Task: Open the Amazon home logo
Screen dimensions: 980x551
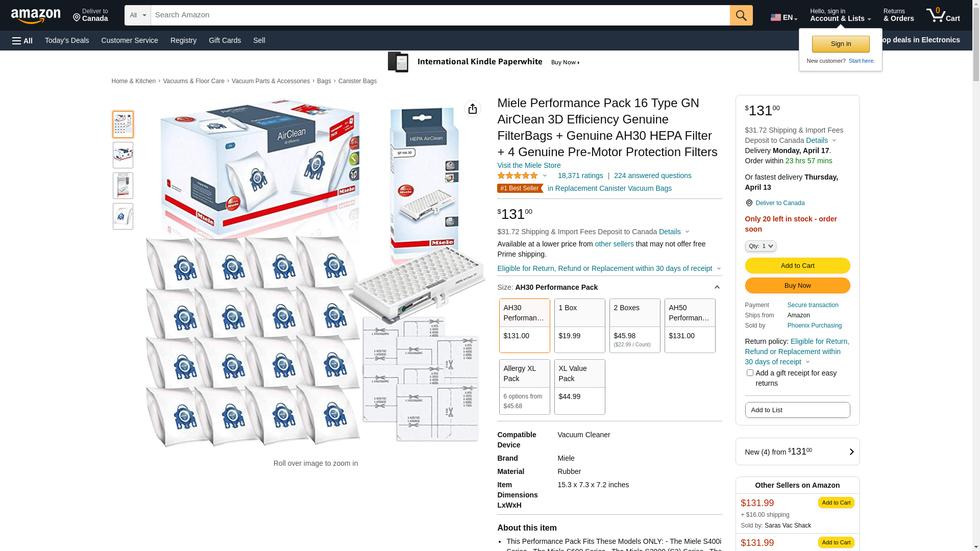Action: pyautogui.click(x=36, y=16)
